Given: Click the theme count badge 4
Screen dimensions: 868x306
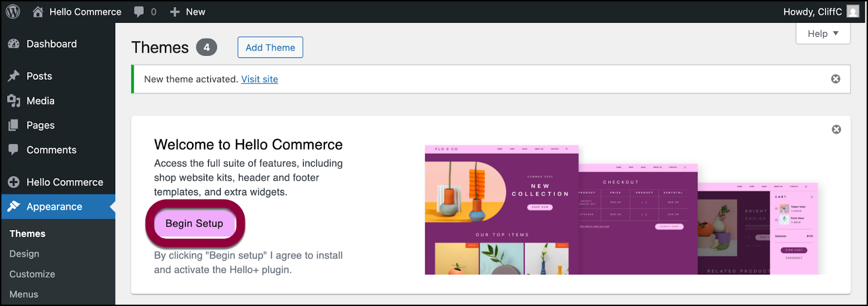Looking at the screenshot, I should pos(206,47).
